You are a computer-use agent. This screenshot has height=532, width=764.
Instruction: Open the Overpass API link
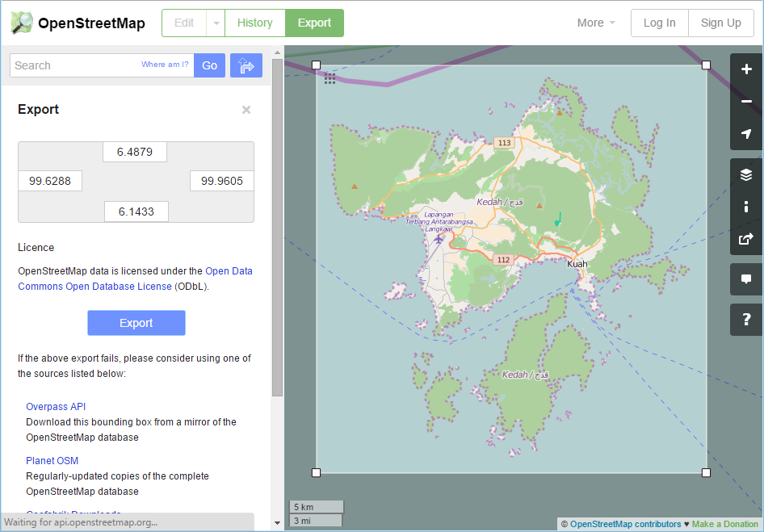point(56,406)
